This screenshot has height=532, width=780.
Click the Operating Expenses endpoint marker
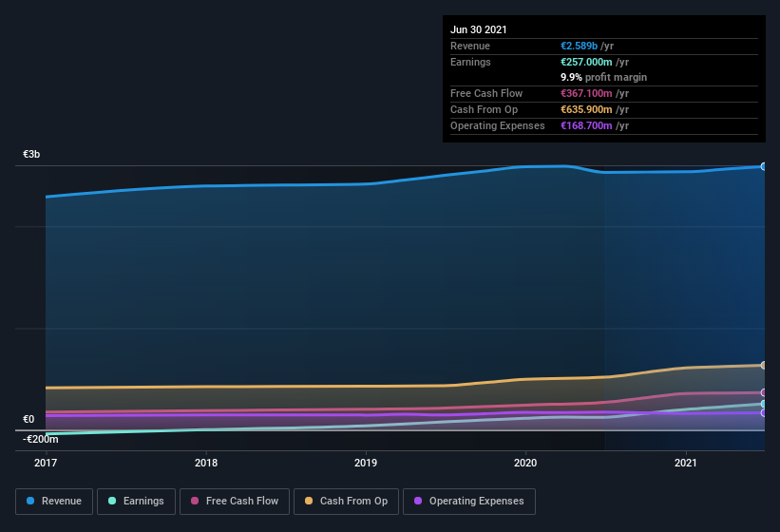pyautogui.click(x=764, y=412)
